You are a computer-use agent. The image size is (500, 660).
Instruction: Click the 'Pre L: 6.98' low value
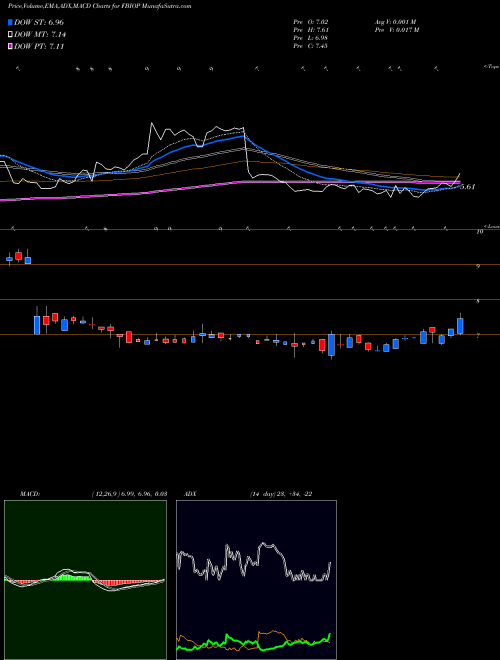tap(311, 38)
